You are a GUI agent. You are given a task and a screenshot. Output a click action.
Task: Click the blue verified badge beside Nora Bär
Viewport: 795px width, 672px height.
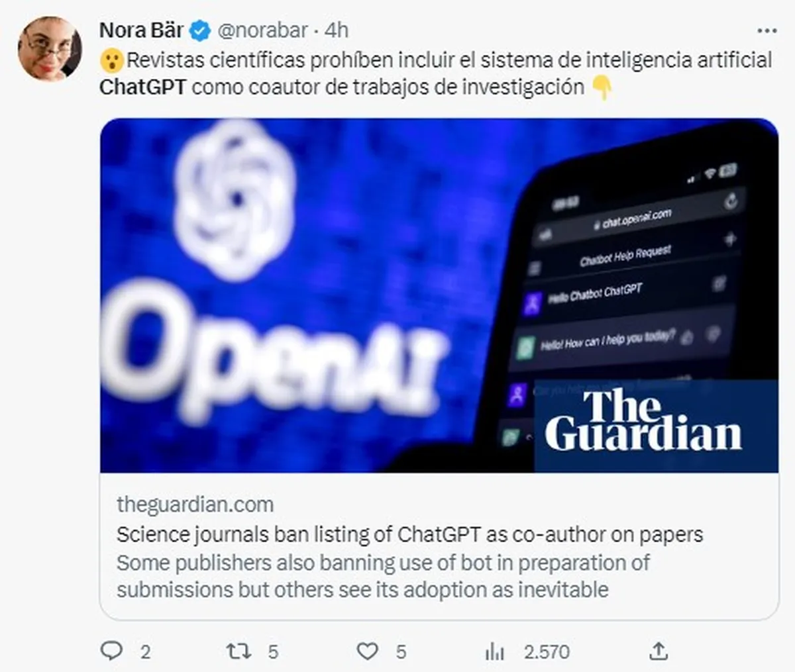pyautogui.click(x=201, y=30)
